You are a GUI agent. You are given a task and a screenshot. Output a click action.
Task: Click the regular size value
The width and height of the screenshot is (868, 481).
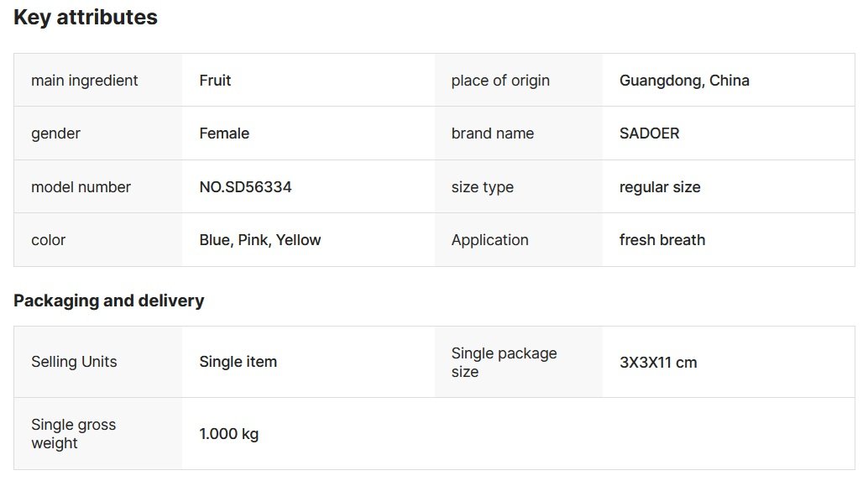660,187
